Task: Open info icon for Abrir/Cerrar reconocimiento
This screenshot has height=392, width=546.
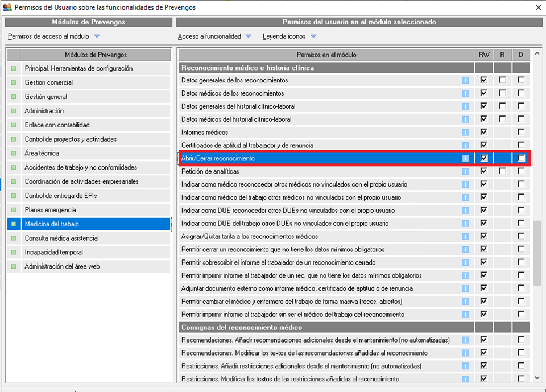Action: 466,159
